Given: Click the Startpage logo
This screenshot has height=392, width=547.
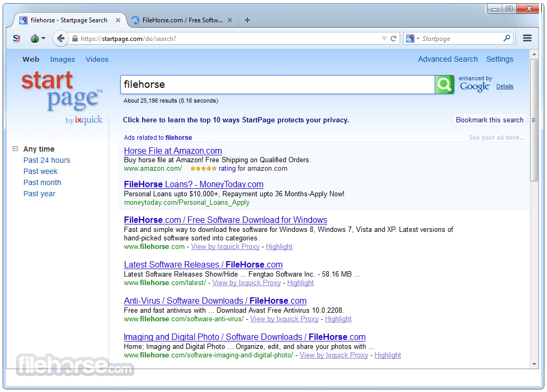Looking at the screenshot, I should point(61,91).
